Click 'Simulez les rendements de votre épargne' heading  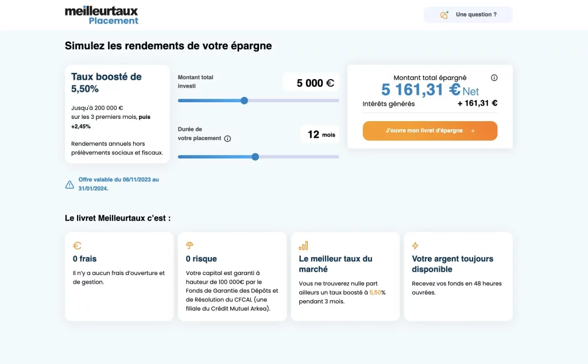click(168, 46)
